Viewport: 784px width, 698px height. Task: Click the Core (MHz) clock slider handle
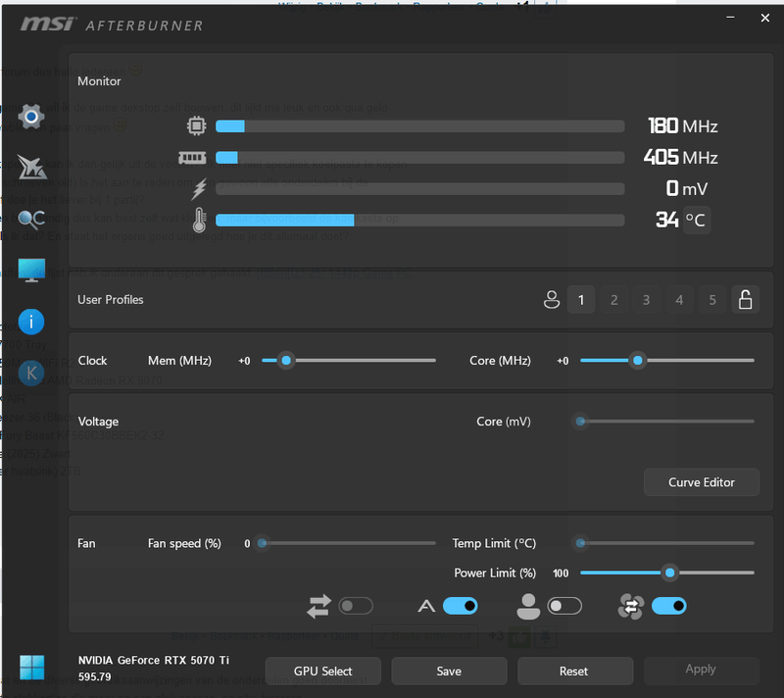(x=638, y=360)
